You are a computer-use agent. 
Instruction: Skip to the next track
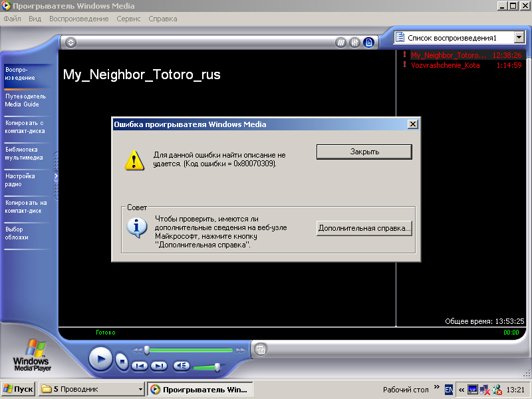pos(159,366)
